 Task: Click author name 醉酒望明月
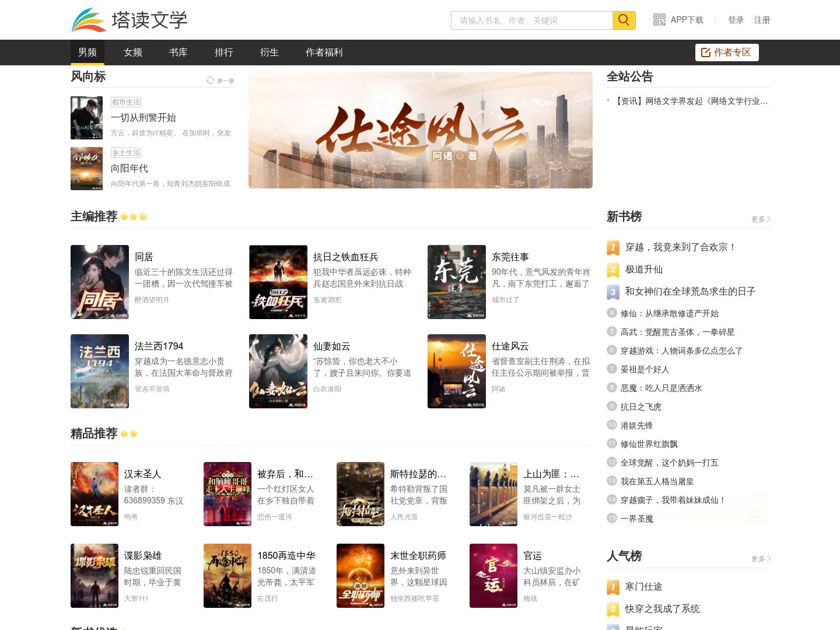point(152,300)
